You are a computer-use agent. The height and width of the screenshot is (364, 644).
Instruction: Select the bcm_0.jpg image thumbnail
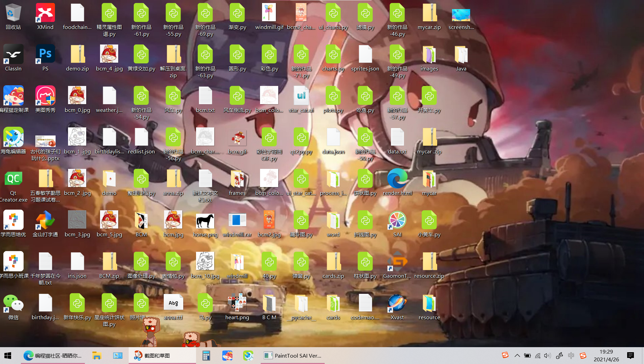(77, 99)
